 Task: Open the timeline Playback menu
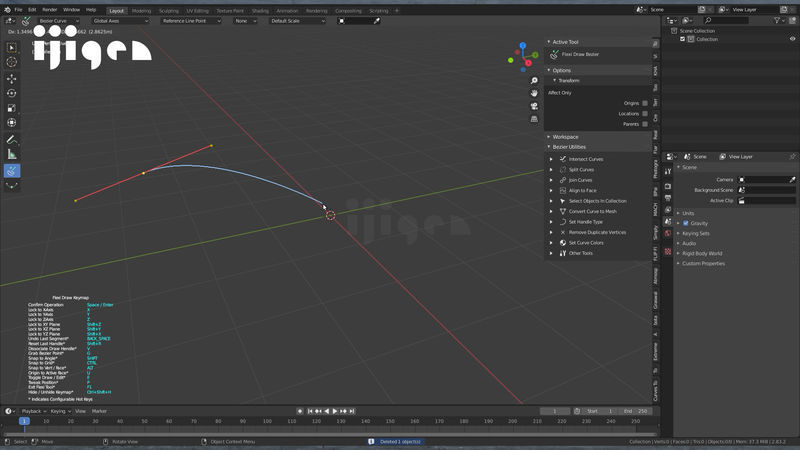(34, 411)
